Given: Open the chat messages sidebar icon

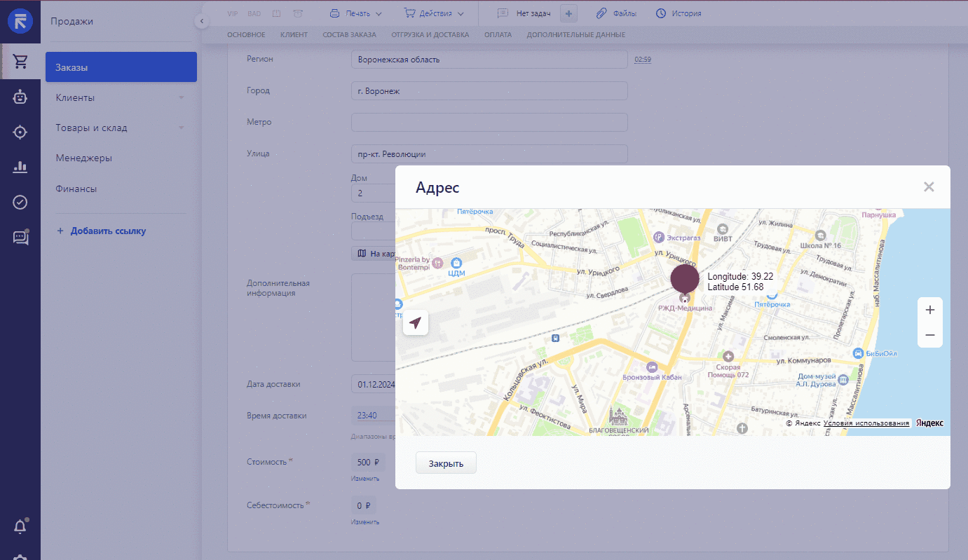Looking at the screenshot, I should click(20, 237).
